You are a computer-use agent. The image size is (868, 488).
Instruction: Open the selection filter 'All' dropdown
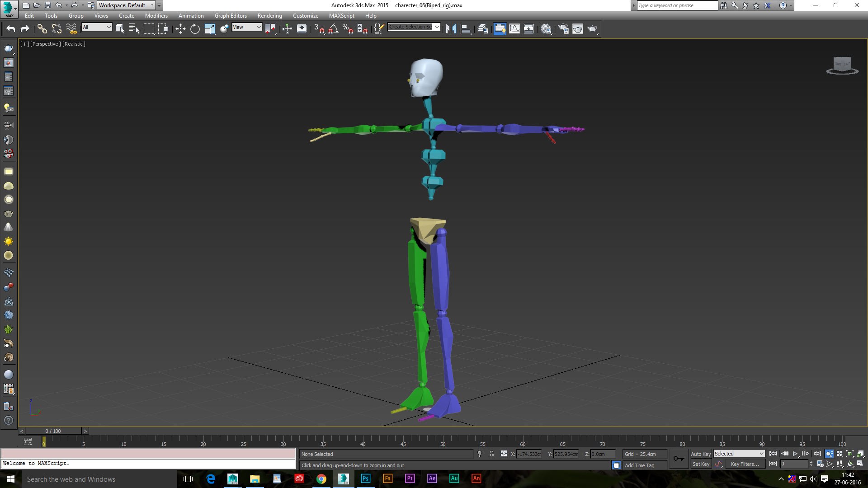pyautogui.click(x=97, y=27)
